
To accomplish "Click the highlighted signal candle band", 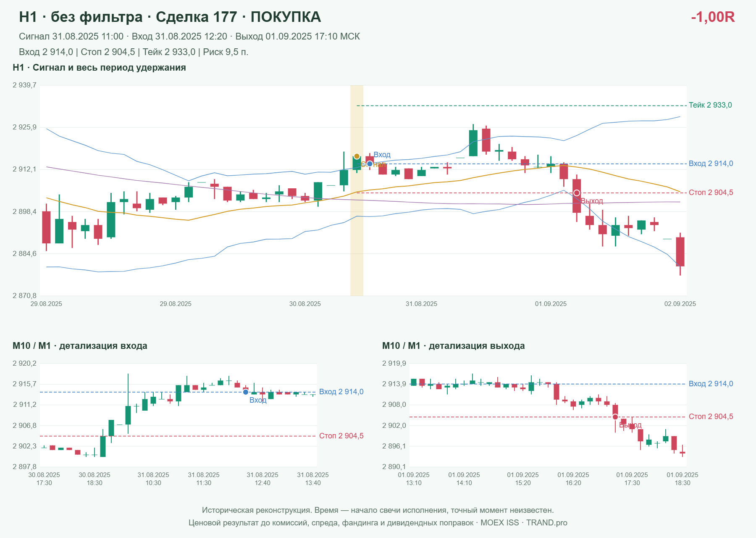I will pos(357,190).
